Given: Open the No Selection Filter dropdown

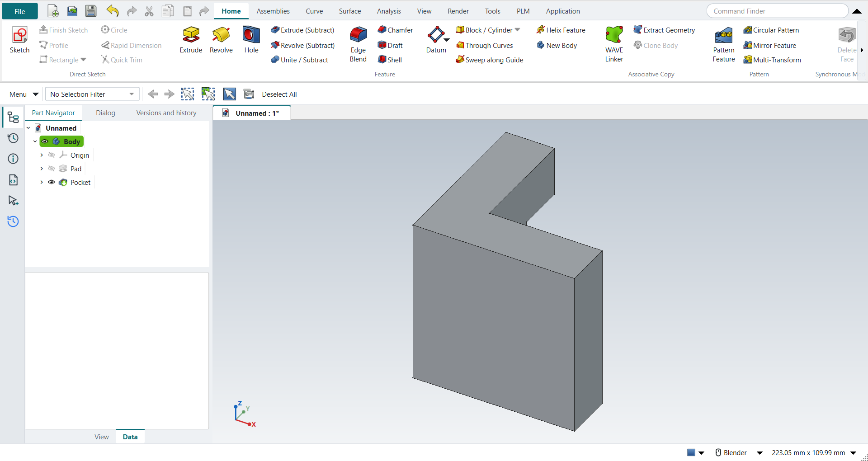Looking at the screenshot, I should pyautogui.click(x=92, y=94).
